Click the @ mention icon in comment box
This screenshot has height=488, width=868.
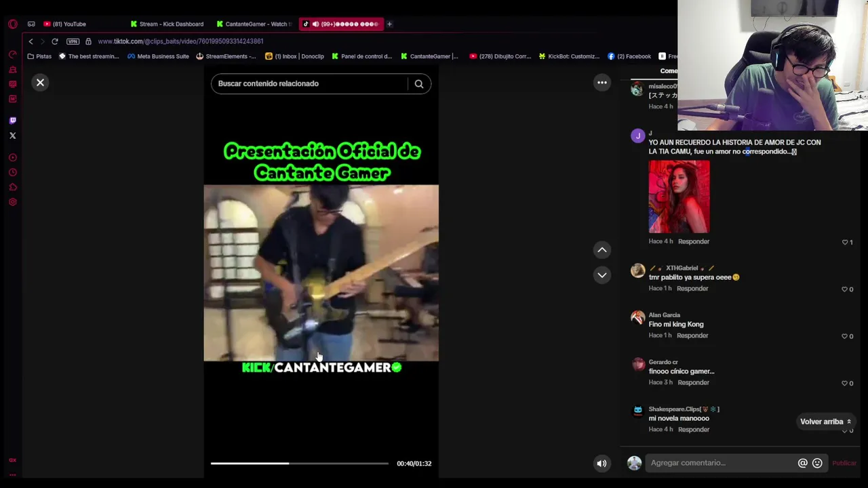pyautogui.click(x=802, y=463)
